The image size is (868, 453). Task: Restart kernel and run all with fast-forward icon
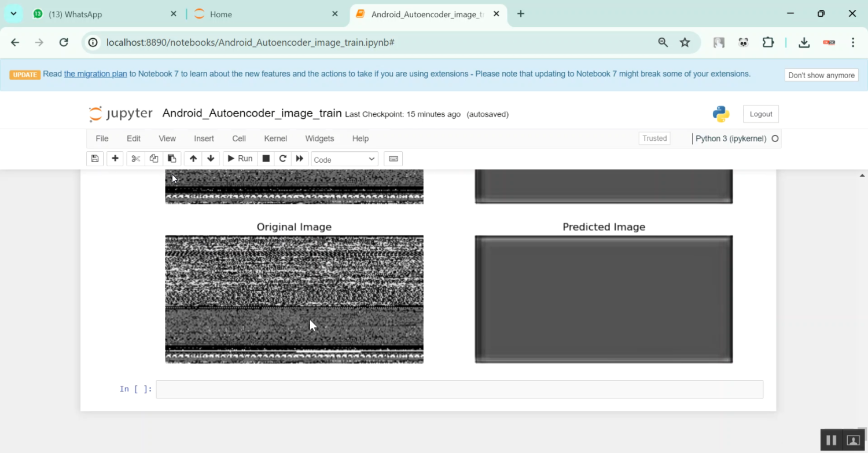pyautogui.click(x=300, y=158)
